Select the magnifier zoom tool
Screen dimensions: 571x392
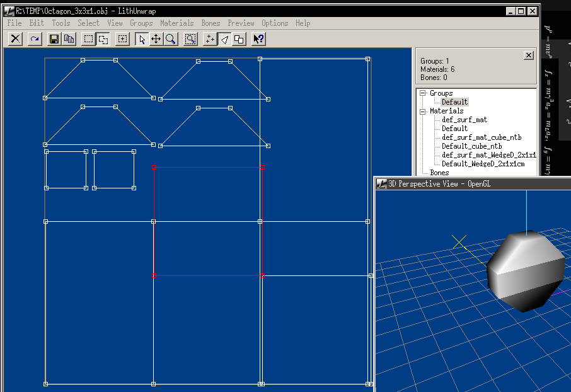(x=170, y=39)
